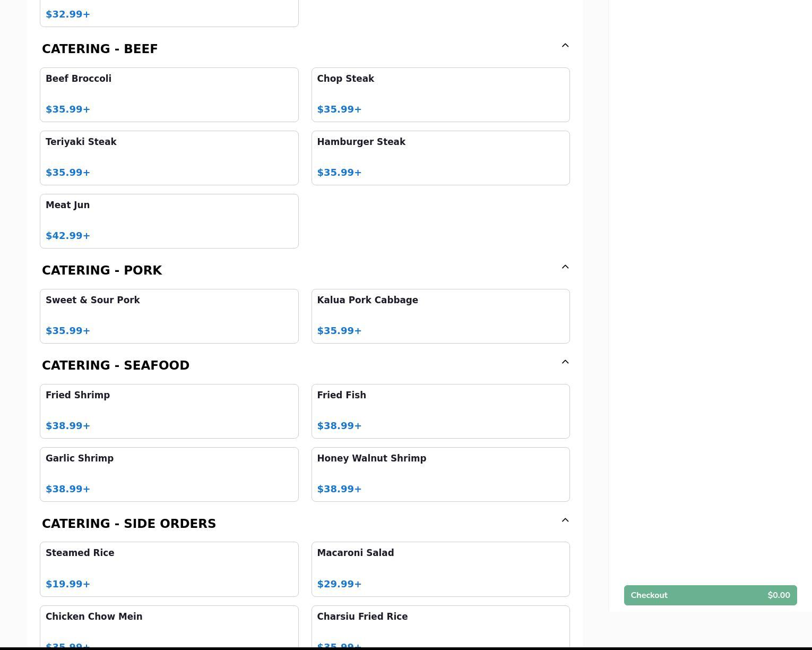Viewport: 812px width, 650px height.
Task: Select the Fried Shrimp seafood item
Action: (169, 411)
